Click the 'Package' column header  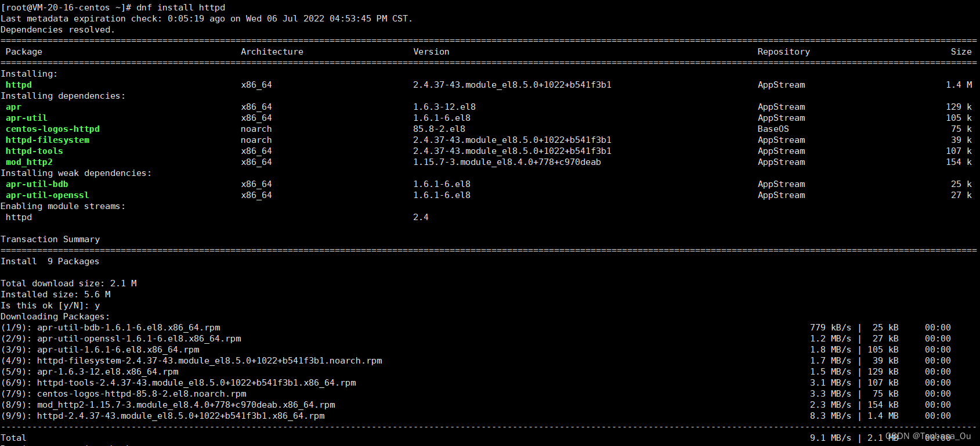[24, 52]
